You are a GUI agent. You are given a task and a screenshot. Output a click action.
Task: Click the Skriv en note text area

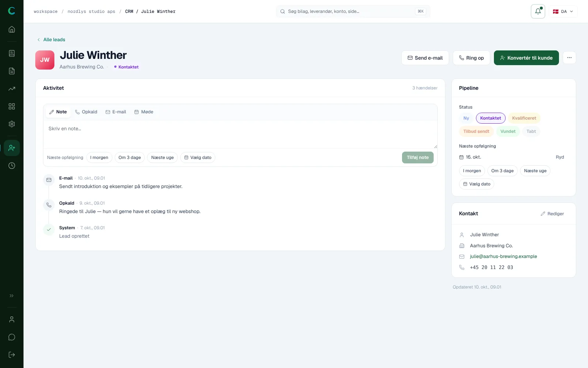(240, 134)
